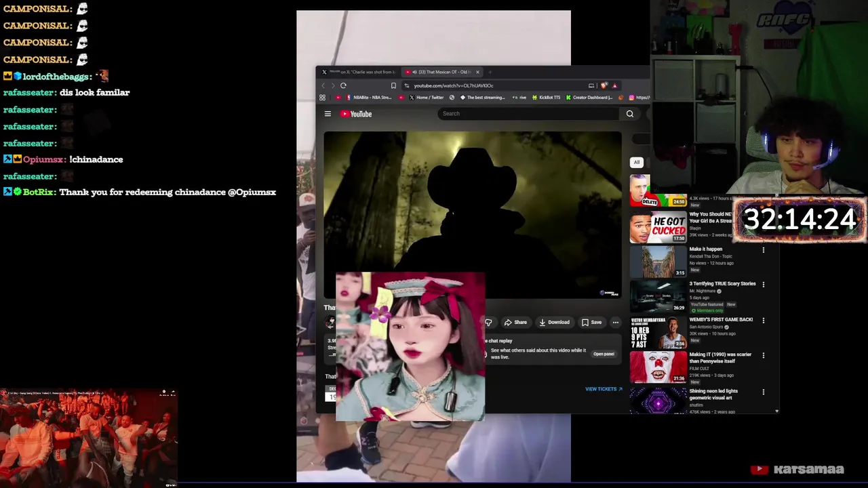Open the Brave Shields lion icon

point(605,85)
